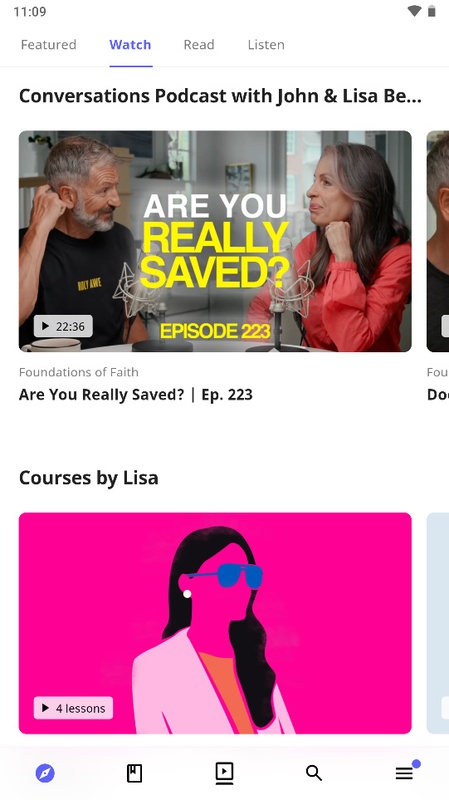Viewport: 449px width, 800px height.
Task: Select the Watch tab
Action: pyautogui.click(x=130, y=45)
